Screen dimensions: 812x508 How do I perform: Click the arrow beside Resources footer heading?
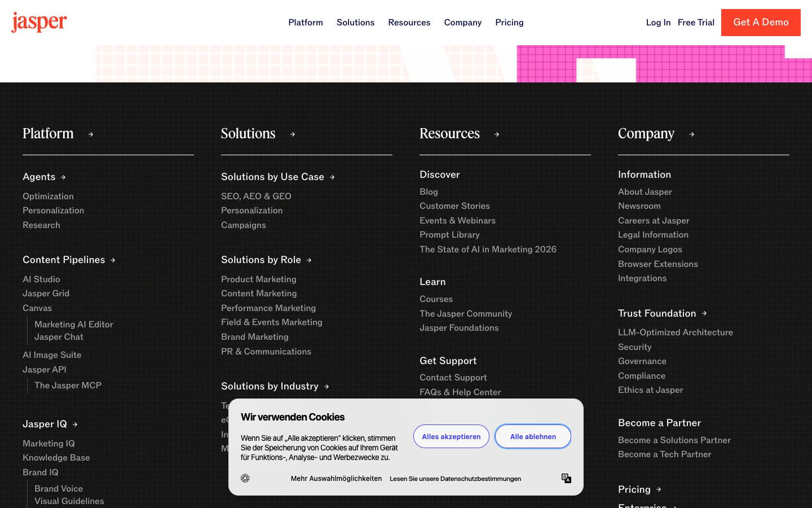click(497, 134)
